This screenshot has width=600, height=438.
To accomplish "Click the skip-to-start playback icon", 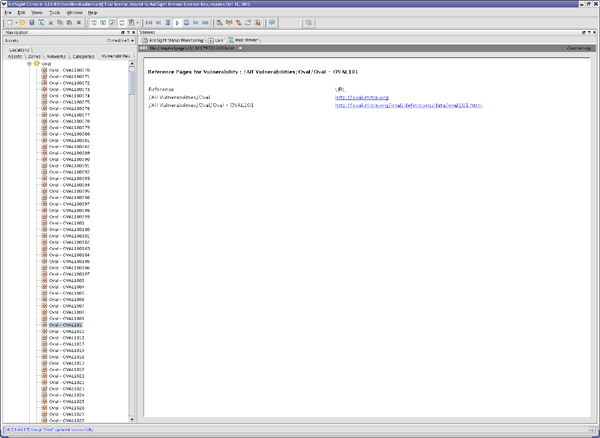I will (148, 21).
